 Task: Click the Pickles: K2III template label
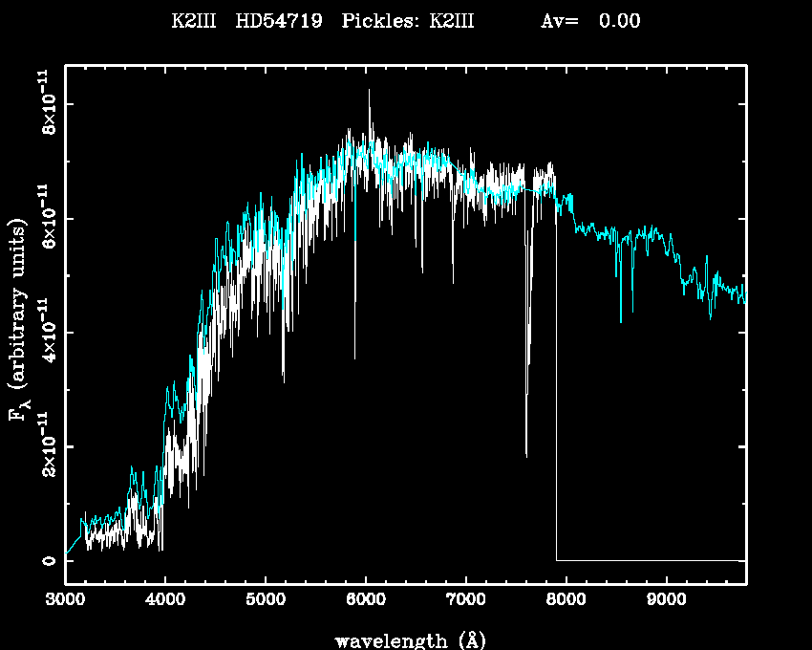tap(407, 22)
